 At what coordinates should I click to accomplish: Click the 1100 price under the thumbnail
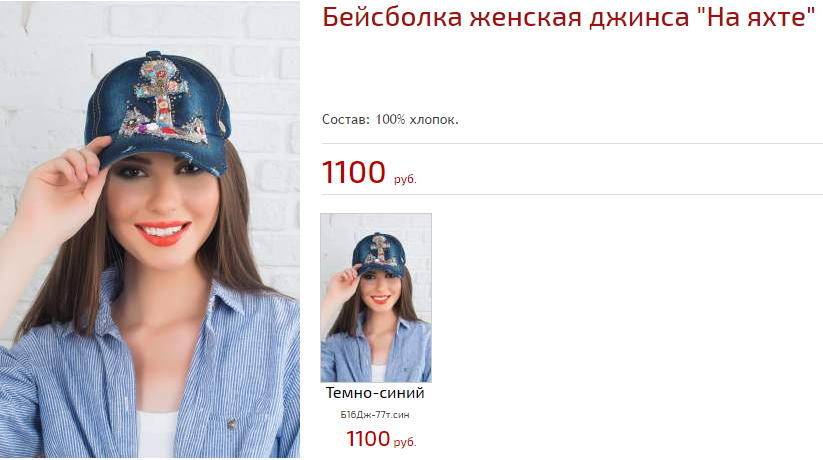click(368, 438)
